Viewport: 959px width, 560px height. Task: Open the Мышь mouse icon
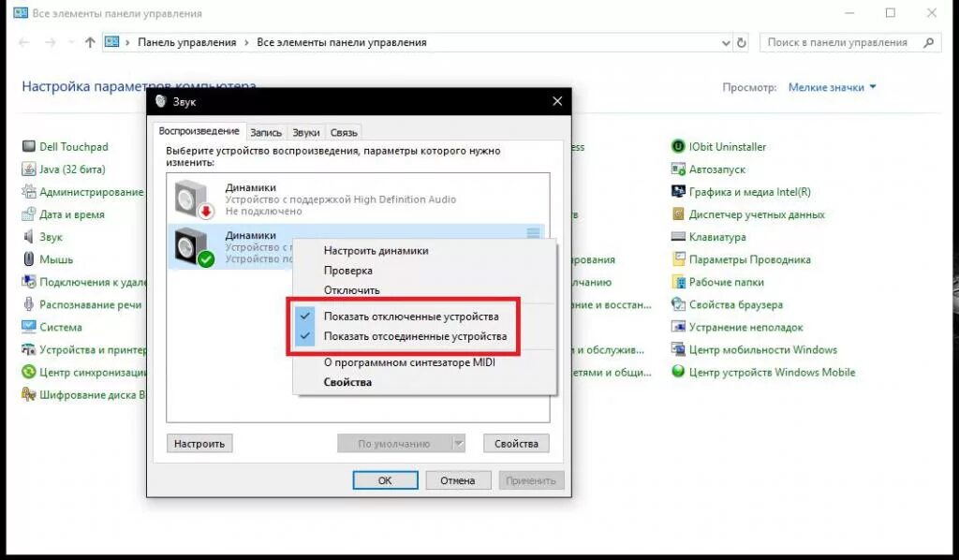(29, 259)
